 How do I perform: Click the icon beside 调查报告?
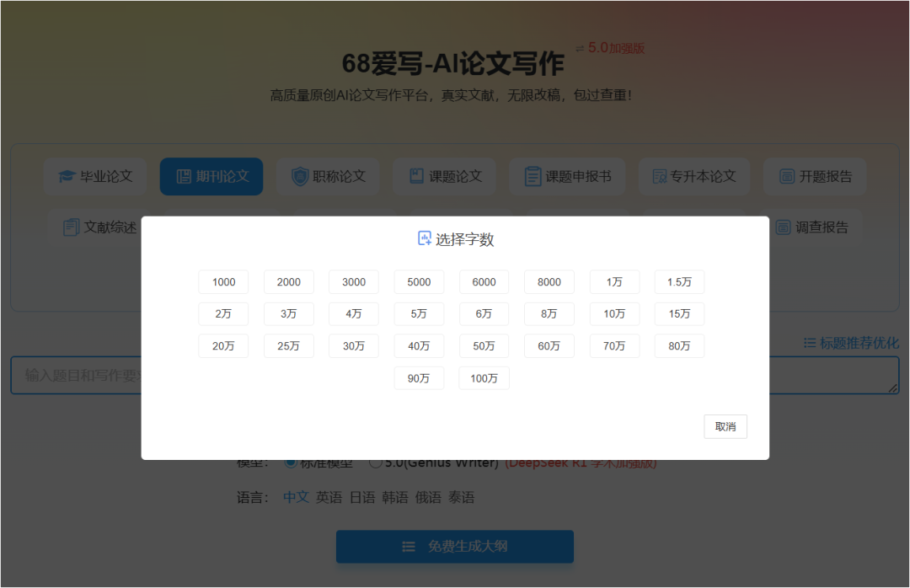[784, 227]
